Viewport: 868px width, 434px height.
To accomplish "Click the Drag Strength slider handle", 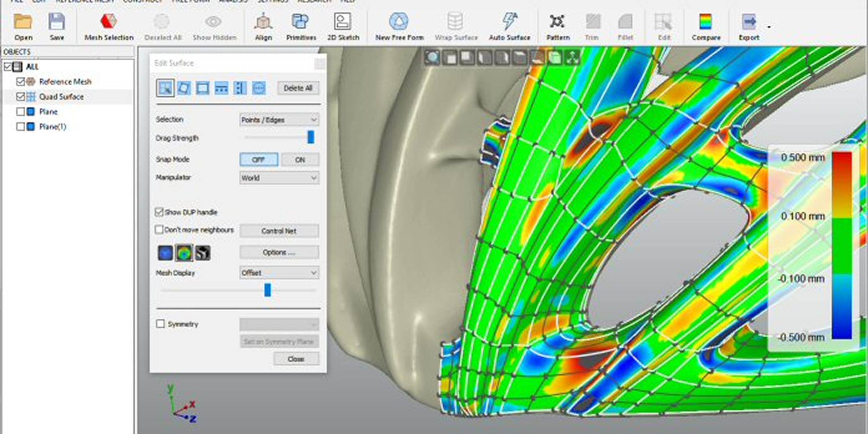I will coord(311,137).
